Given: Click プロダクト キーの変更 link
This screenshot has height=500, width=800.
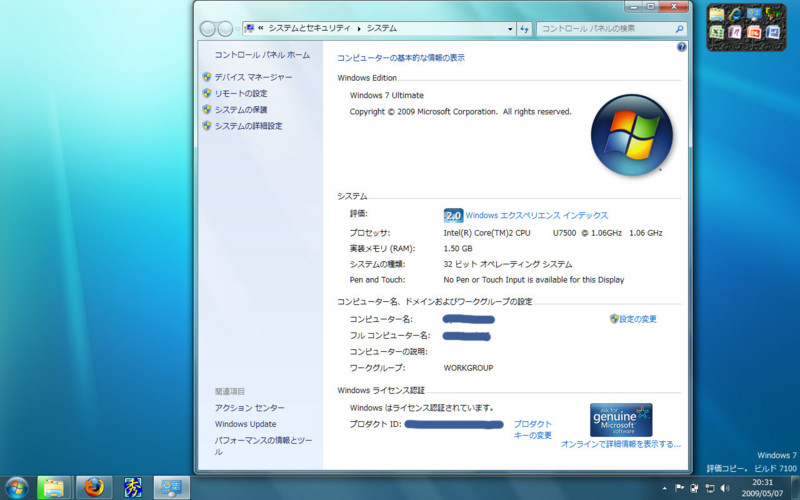Looking at the screenshot, I should [533, 430].
